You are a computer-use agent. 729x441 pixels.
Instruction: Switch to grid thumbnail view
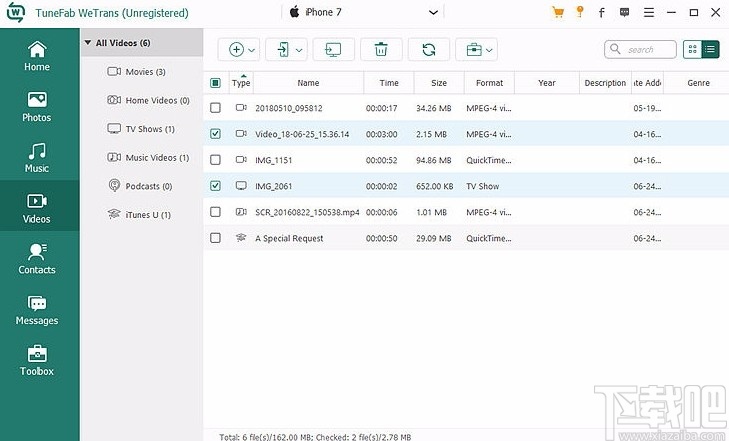click(x=692, y=49)
